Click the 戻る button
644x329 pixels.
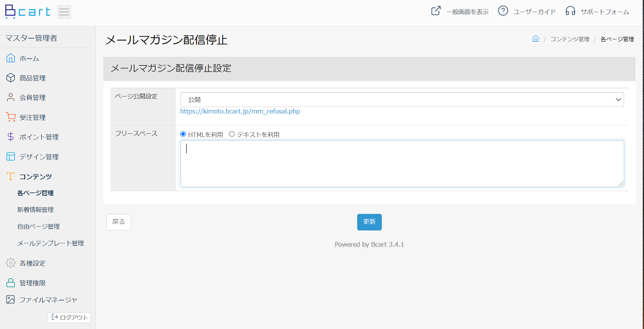point(118,221)
